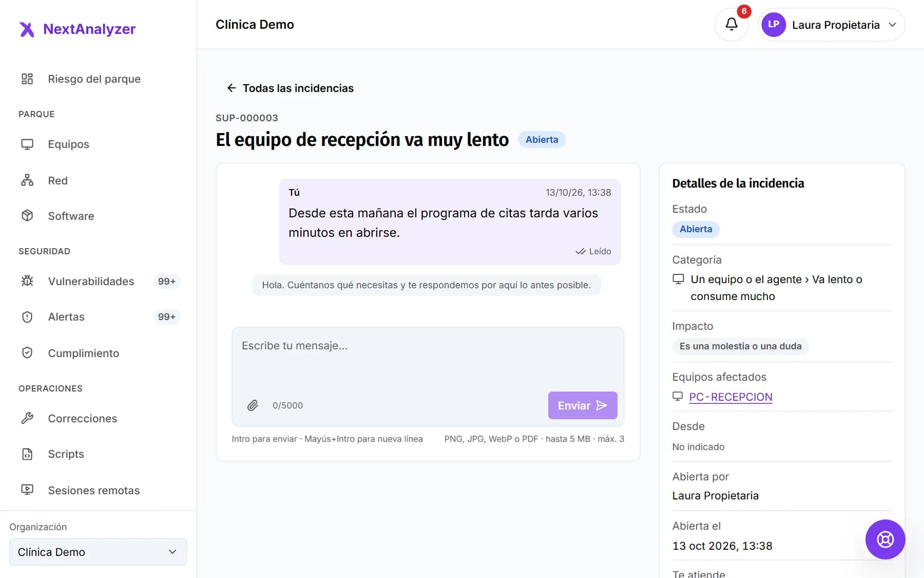This screenshot has height=578, width=924.
Task: Click the Abierta badge next to the title
Action: [542, 140]
